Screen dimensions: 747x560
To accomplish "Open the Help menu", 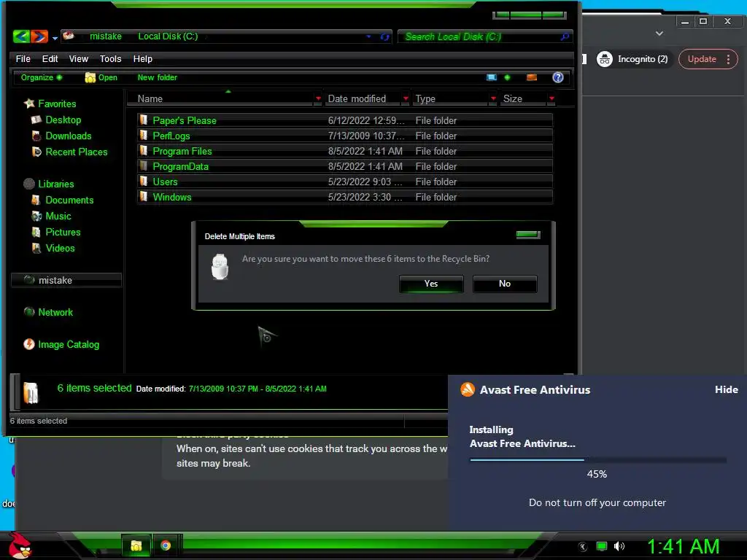I will point(142,58).
